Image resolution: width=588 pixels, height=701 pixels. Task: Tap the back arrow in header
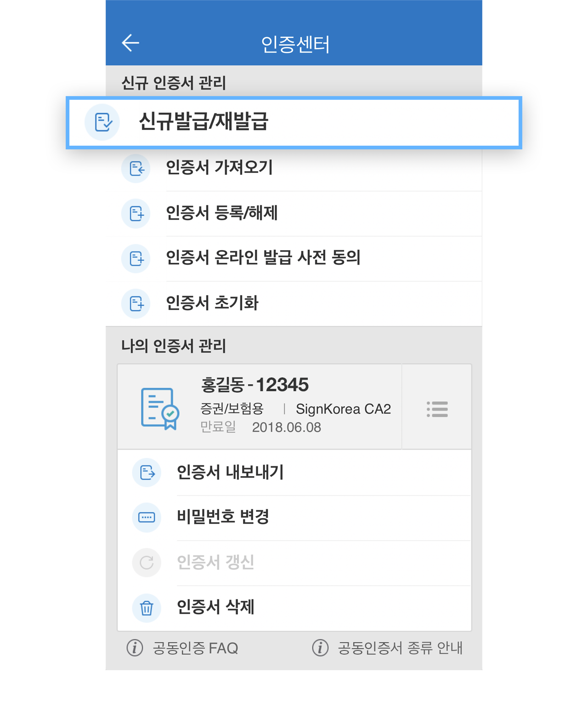130,43
